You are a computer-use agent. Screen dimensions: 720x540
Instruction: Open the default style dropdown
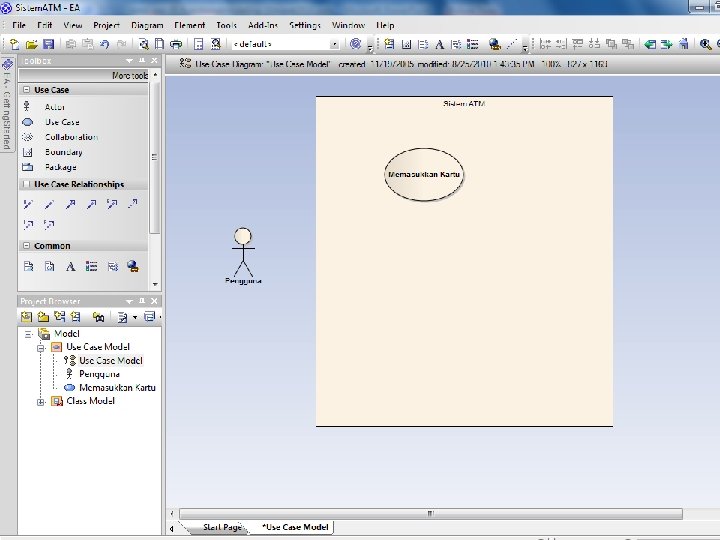(x=335, y=44)
